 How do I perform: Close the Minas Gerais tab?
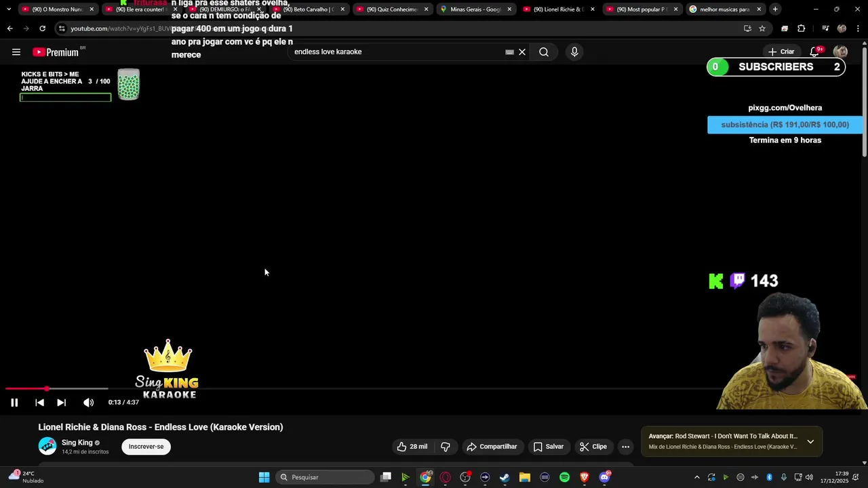509,9
